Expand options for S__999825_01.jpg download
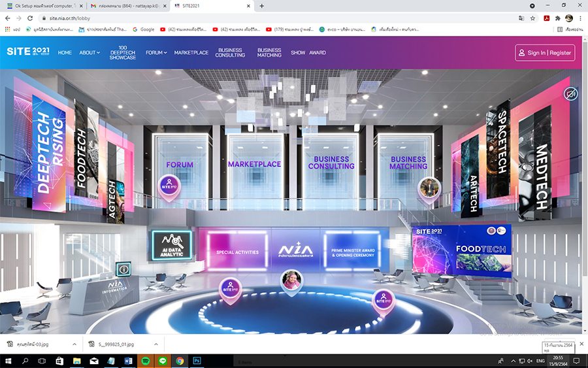 (156, 344)
